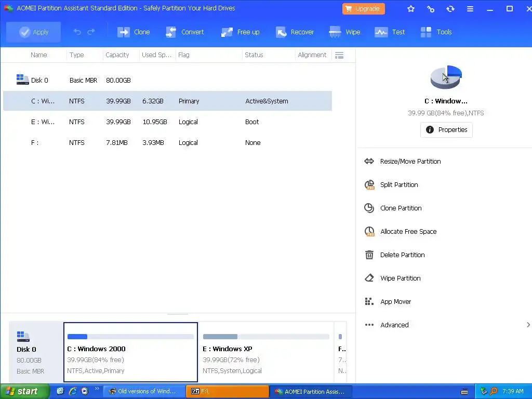Select the E: partition row

tap(167, 122)
